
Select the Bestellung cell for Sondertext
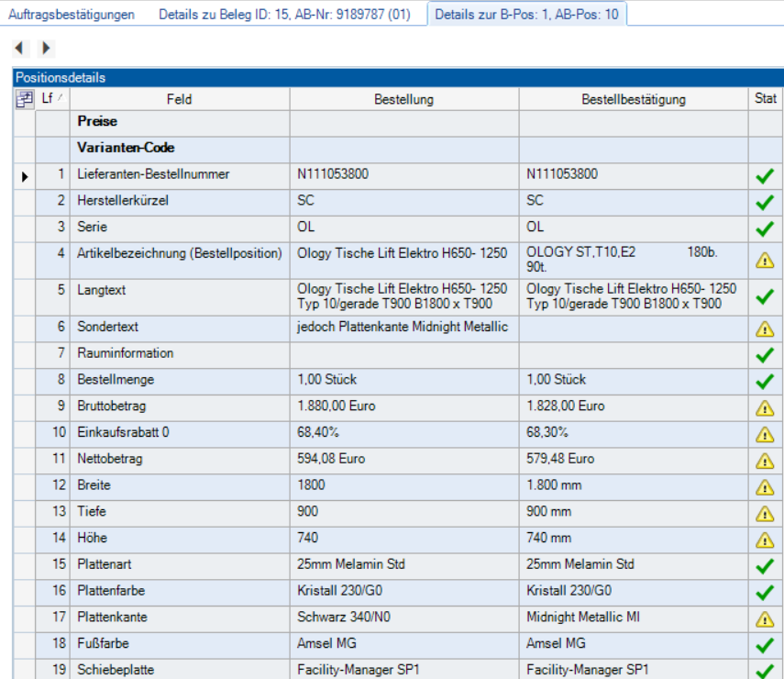(403, 327)
